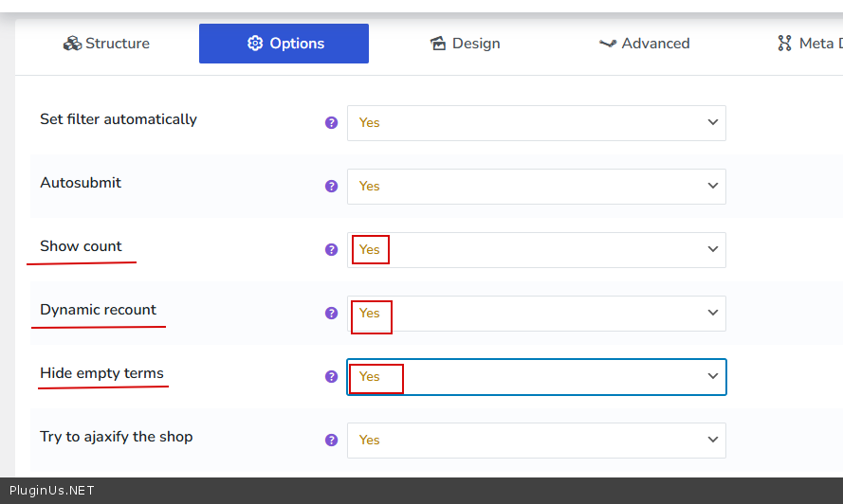Open the Autosubmit dropdown
The width and height of the screenshot is (843, 504).
[x=536, y=187]
